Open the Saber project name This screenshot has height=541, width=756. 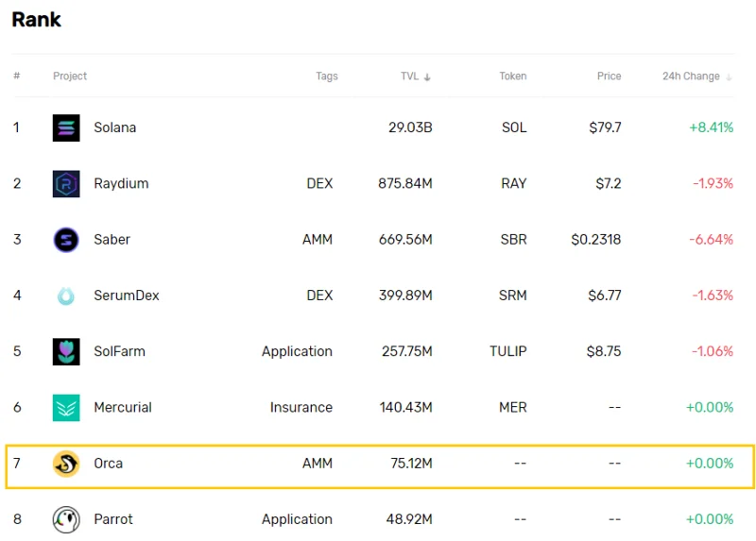(x=112, y=240)
